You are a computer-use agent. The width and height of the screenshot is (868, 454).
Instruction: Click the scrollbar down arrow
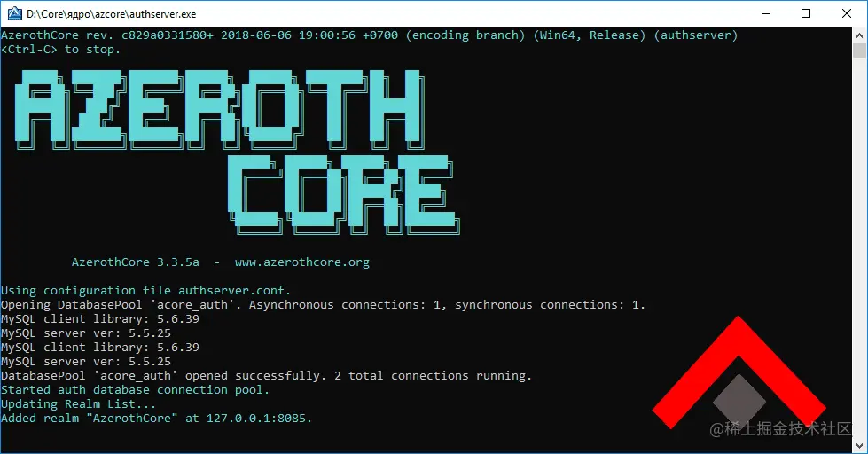(859, 446)
